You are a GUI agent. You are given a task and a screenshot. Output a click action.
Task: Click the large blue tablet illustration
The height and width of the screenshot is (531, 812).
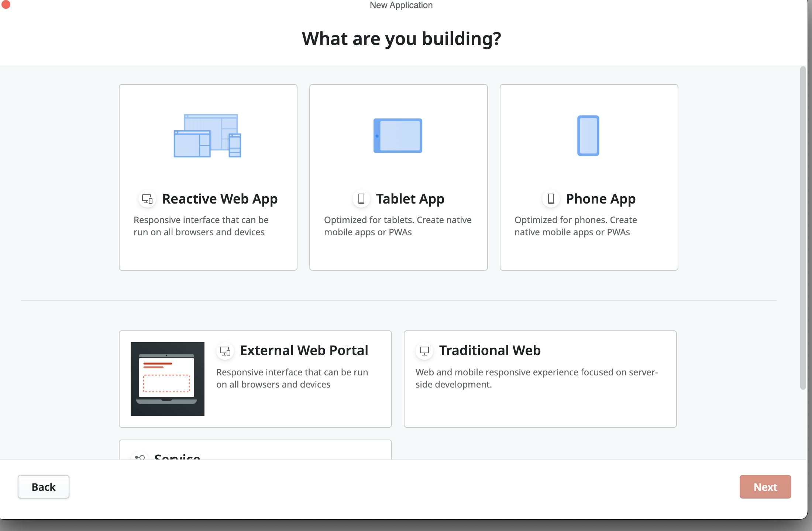[398, 136]
